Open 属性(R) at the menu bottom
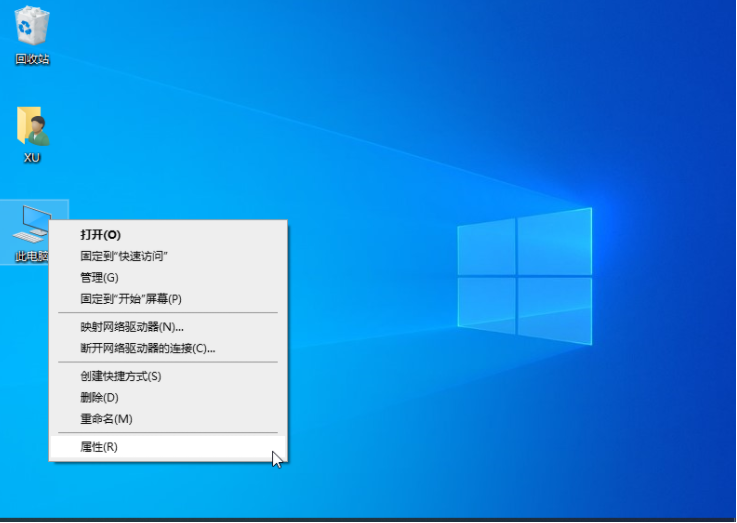Viewport: 737px width, 523px height. click(99, 447)
